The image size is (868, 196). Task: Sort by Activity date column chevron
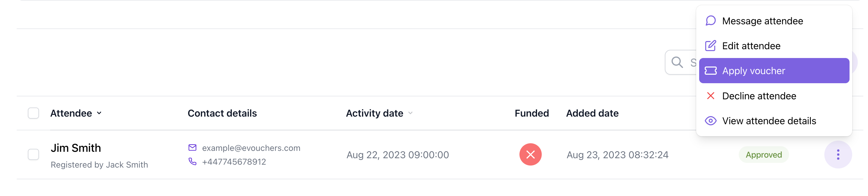(x=410, y=113)
